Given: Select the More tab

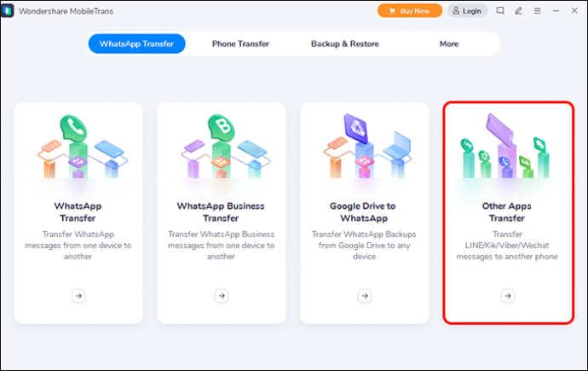Looking at the screenshot, I should pyautogui.click(x=449, y=43).
